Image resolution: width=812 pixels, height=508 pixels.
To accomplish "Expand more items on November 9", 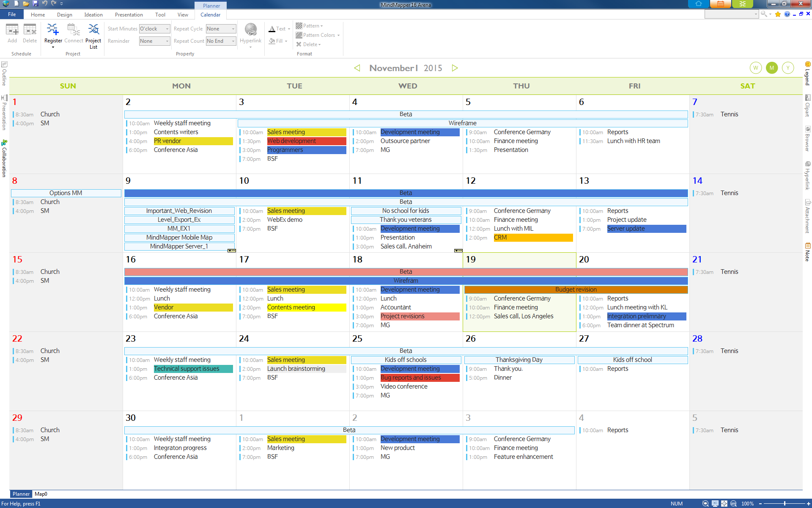I will pyautogui.click(x=232, y=251).
